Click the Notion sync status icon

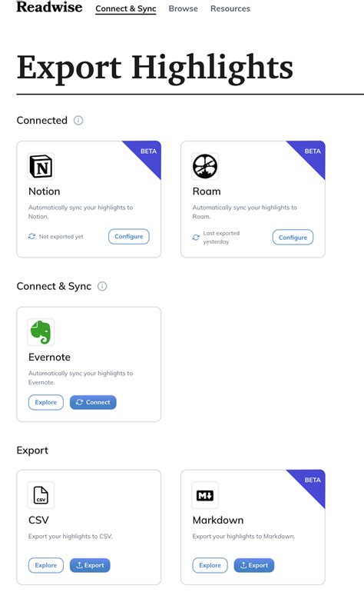point(31,237)
